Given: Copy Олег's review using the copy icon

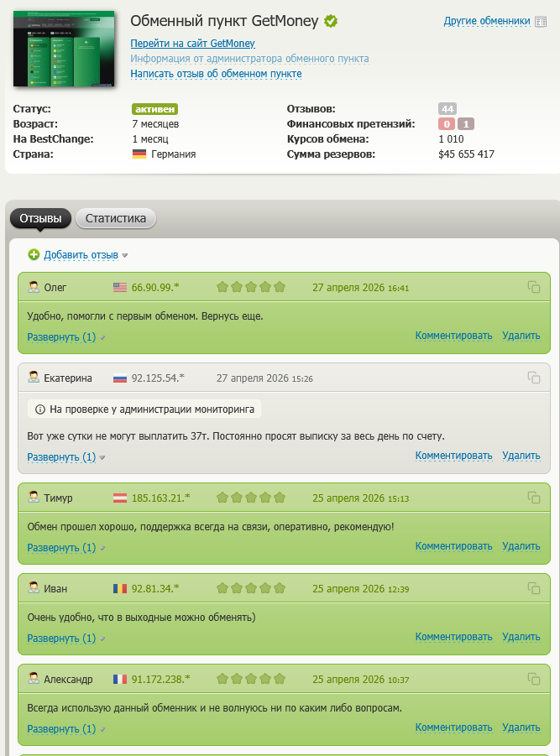Looking at the screenshot, I should click(x=533, y=287).
